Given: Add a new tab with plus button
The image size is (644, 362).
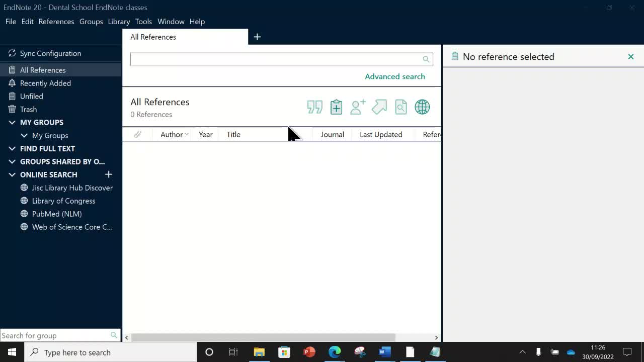Looking at the screenshot, I should click(257, 37).
